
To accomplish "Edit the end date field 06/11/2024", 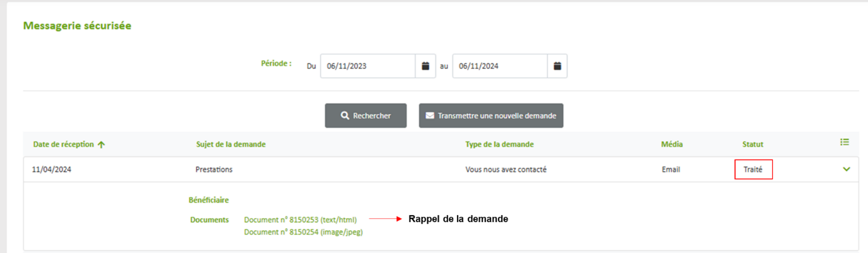I will 499,66.
